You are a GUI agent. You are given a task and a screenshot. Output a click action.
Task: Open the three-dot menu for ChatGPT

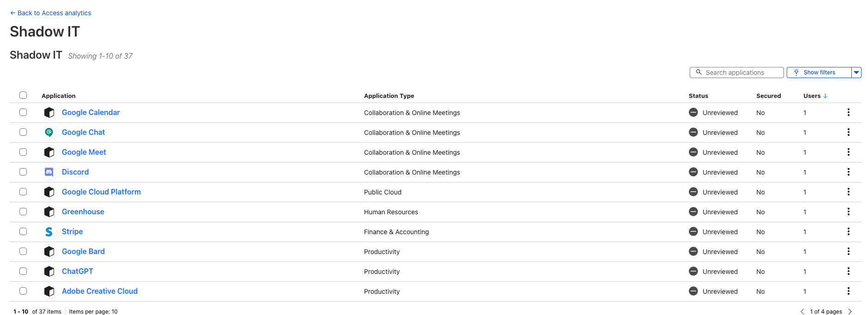click(849, 272)
